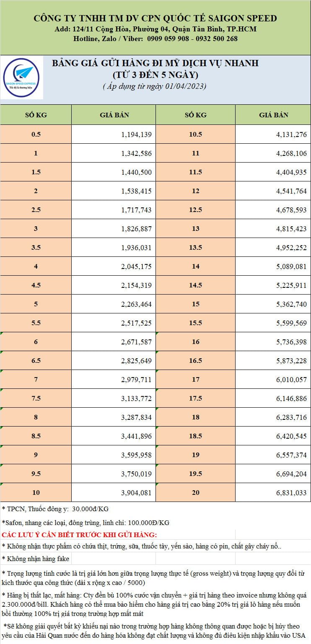311x644 pixels.
Task: Click the red CÁC LƯU Ý heading
Action: tap(79, 535)
